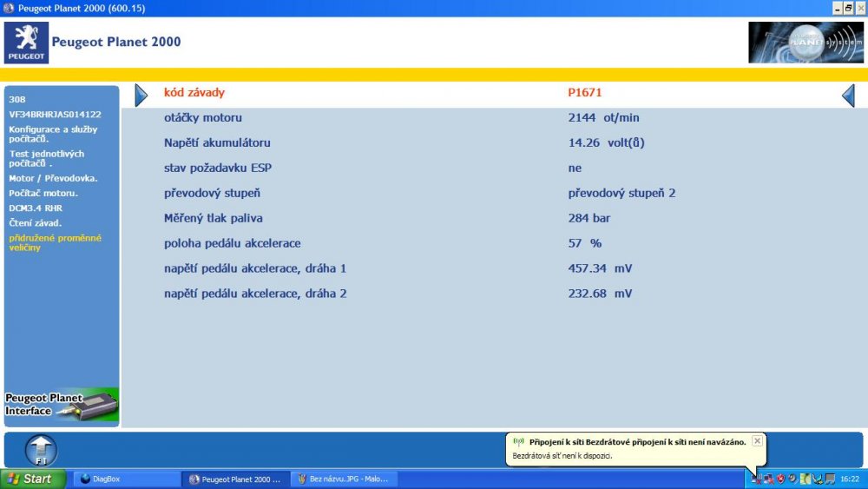Screen dimensions: 868x489
Task: Click value 284 bar
Action: click(589, 218)
